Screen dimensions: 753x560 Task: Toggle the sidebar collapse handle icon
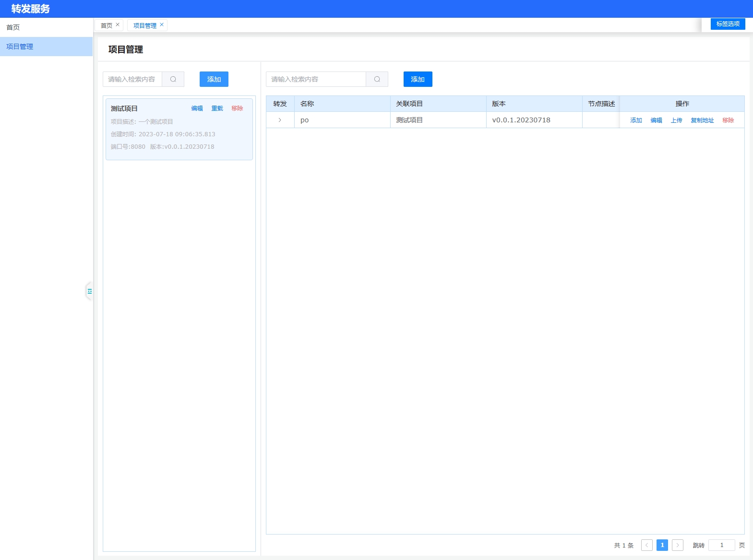(x=89, y=291)
